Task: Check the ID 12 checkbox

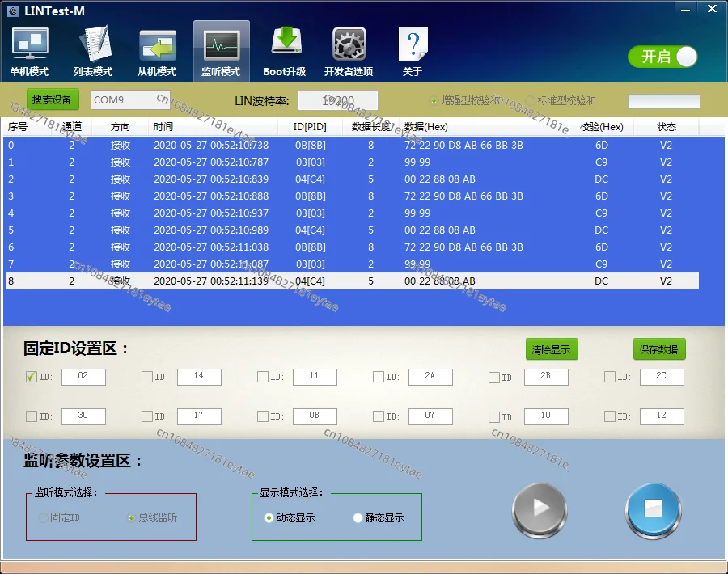Action: (x=610, y=416)
